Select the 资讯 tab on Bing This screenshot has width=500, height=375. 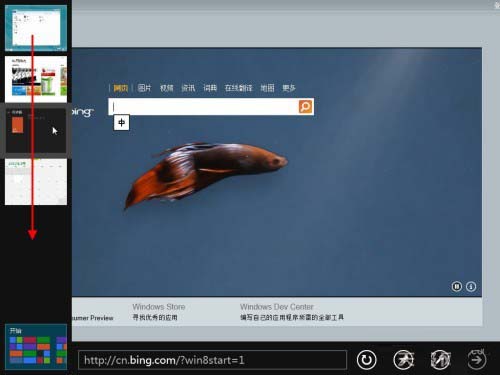click(188, 88)
